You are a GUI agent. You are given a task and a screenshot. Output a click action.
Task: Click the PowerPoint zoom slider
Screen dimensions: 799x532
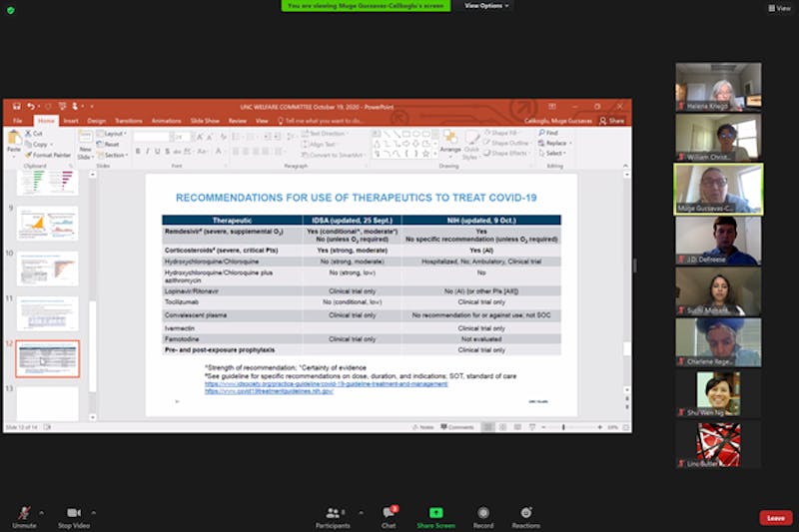563,427
